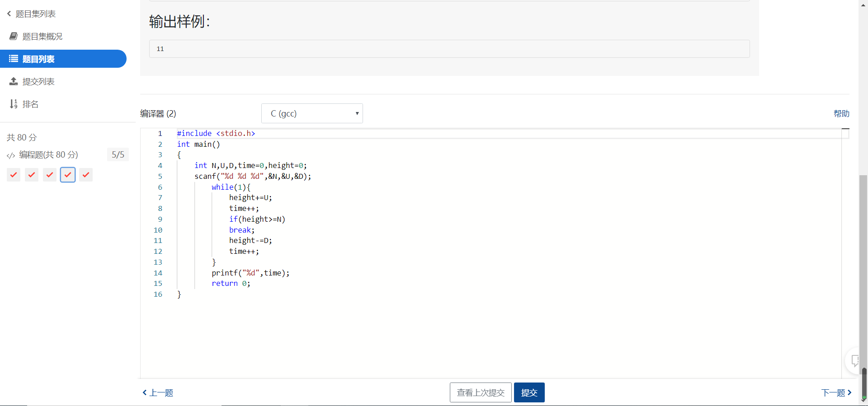Select the 题目列表 sidebar tab
The width and height of the screenshot is (868, 406).
tap(63, 59)
